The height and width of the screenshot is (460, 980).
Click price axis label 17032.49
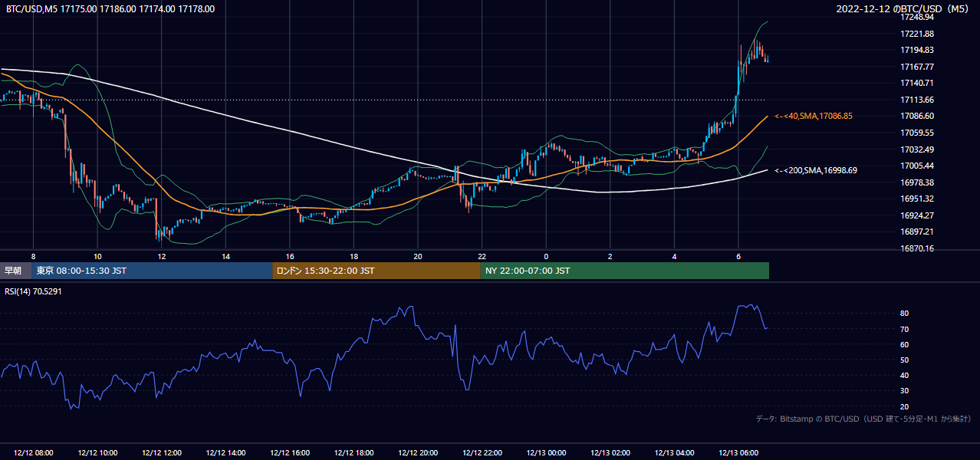pyautogui.click(x=918, y=149)
